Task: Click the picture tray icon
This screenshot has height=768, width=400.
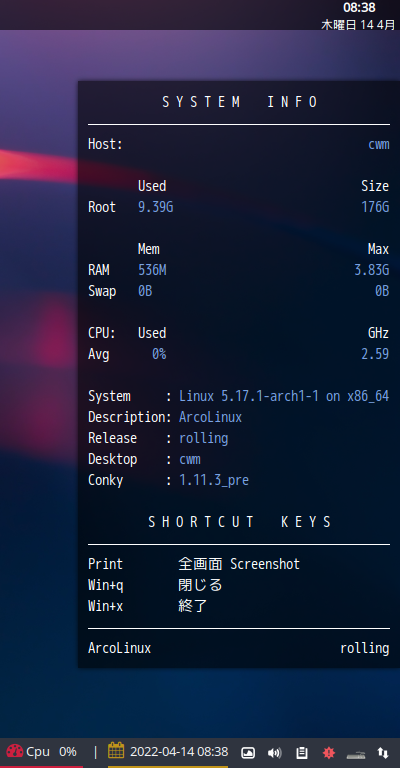Action: (x=248, y=752)
